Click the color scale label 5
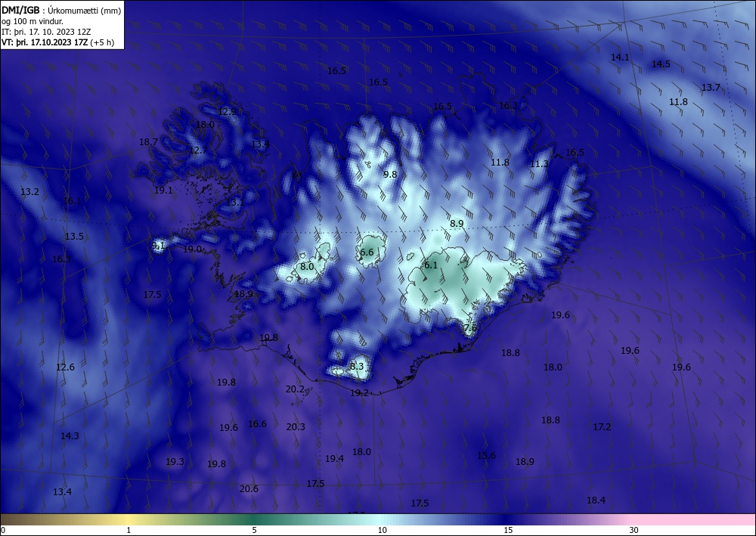 click(x=254, y=530)
